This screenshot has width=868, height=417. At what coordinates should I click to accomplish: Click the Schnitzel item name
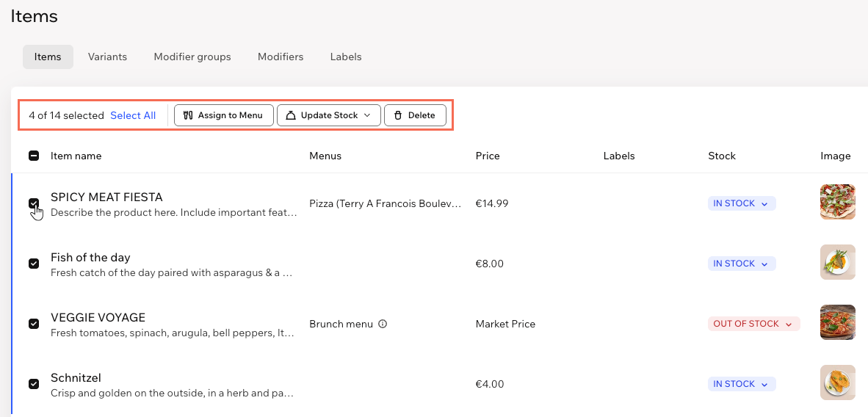pyautogui.click(x=76, y=378)
